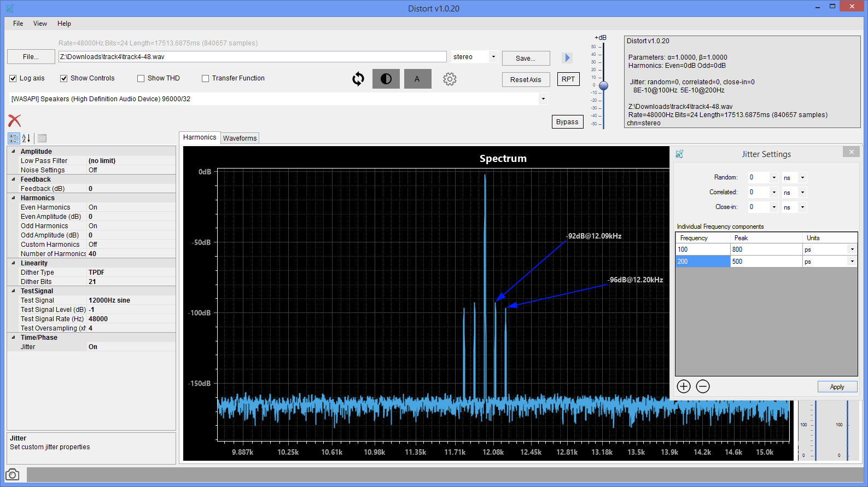The width and height of the screenshot is (868, 487).
Task: Select the 200 frequency cell in table
Action: tap(703, 262)
